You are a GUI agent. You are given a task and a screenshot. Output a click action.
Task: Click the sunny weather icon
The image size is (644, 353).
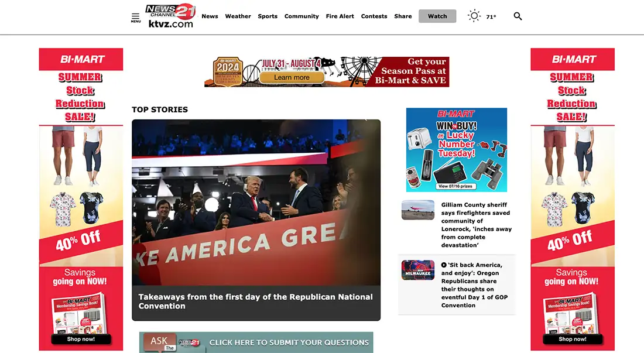click(x=474, y=16)
